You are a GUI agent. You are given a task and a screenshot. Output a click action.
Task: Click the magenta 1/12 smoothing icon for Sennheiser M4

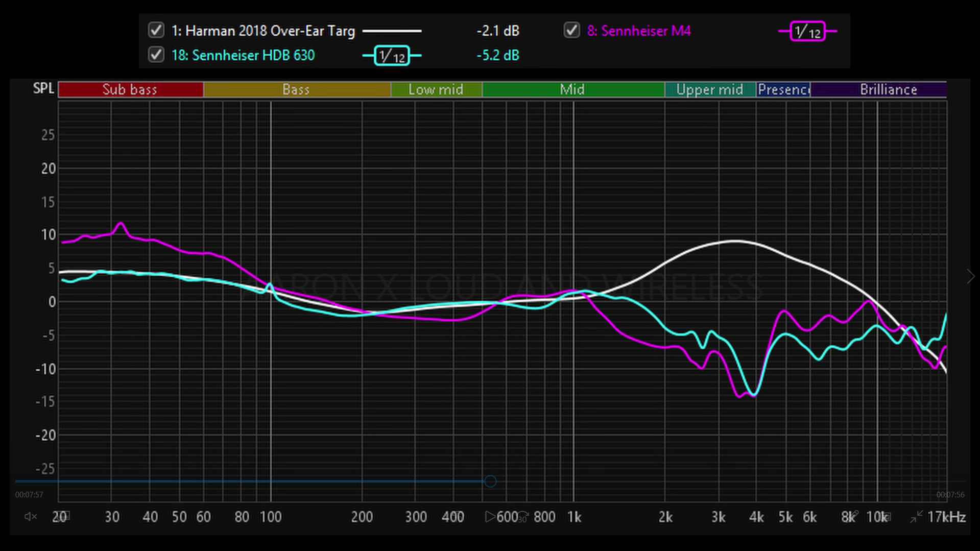807,31
